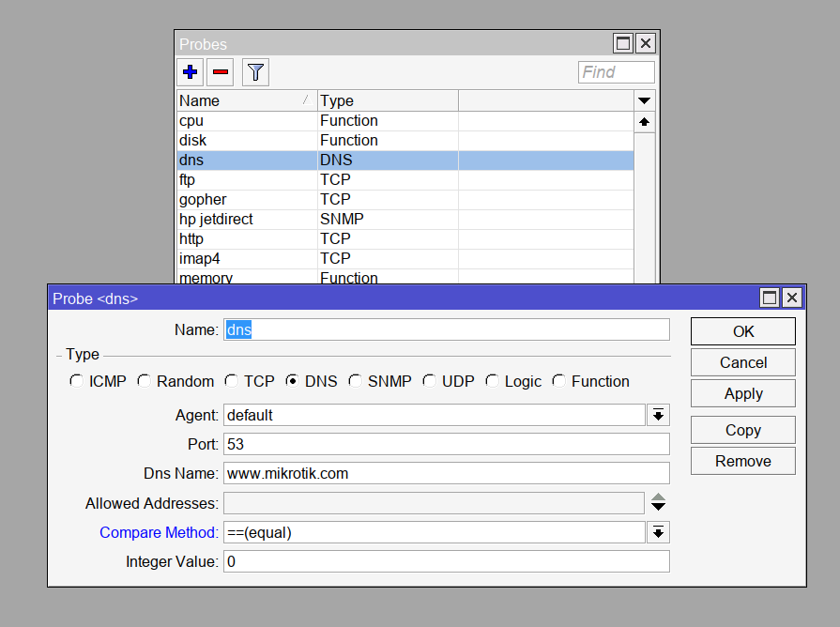Select the http probe row
Image resolution: width=840 pixels, height=627 pixels.
tap(405, 239)
